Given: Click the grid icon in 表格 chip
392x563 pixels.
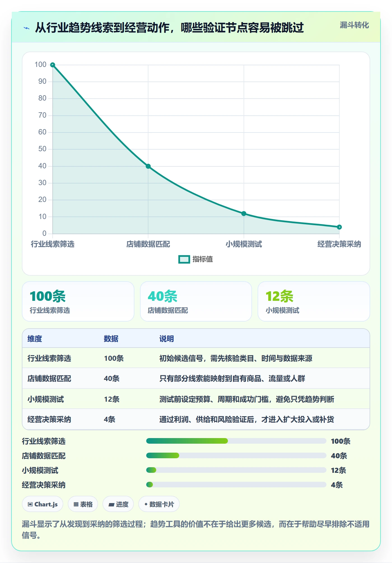Looking at the screenshot, I should [x=76, y=504].
